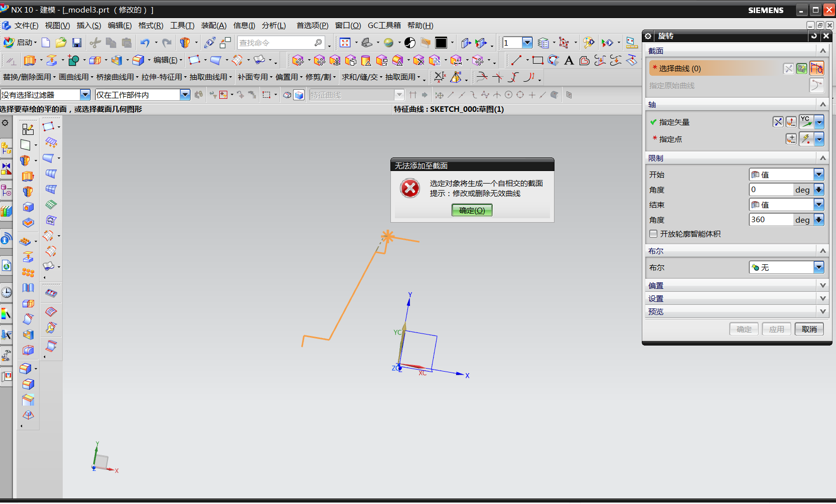Click the sketch section icon beside 选择曲线

[802, 68]
